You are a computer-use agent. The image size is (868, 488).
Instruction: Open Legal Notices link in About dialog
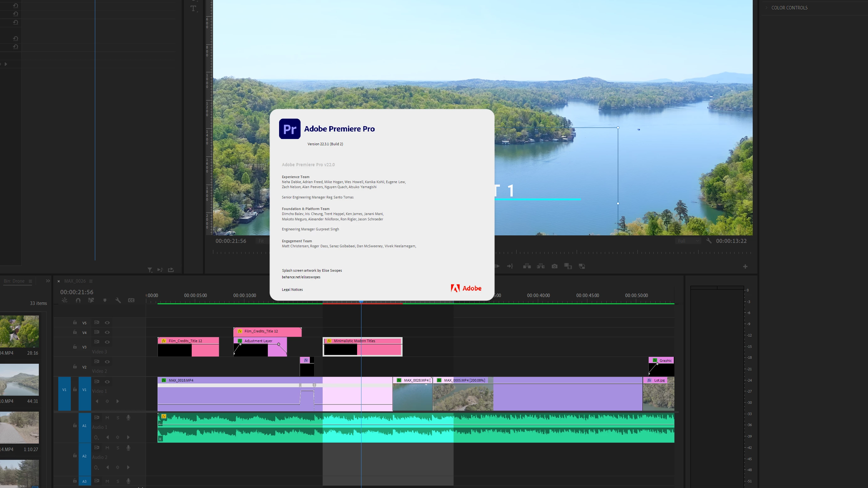(x=292, y=290)
